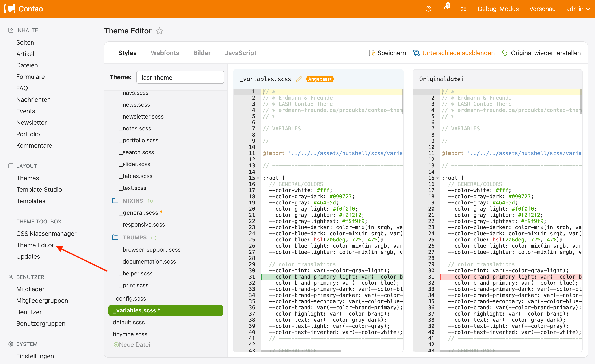Open Template Studio in the sidebar
Image resolution: width=595 pixels, height=364 pixels.
(39, 189)
